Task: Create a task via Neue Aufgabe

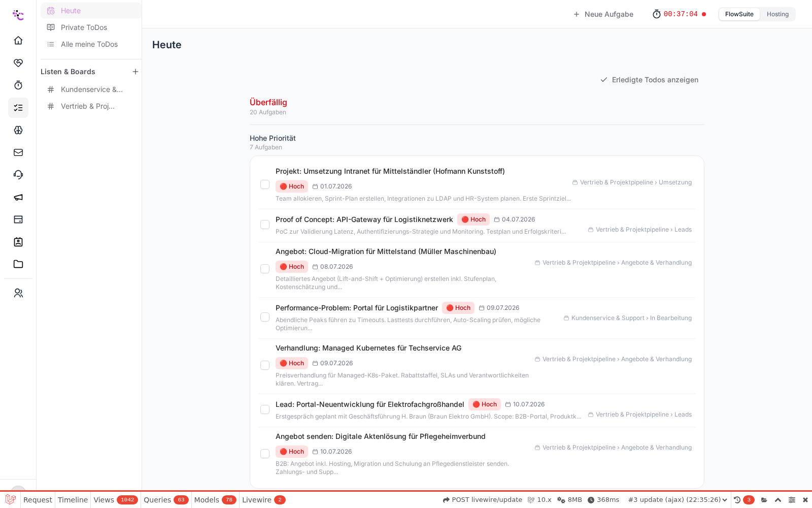Action: tap(603, 14)
